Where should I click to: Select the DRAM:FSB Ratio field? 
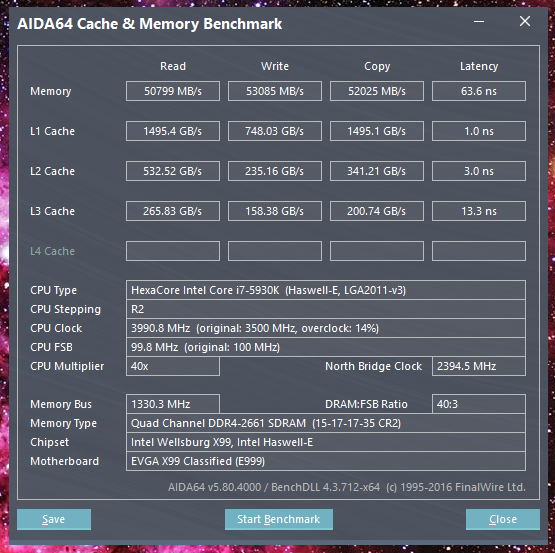coord(479,404)
